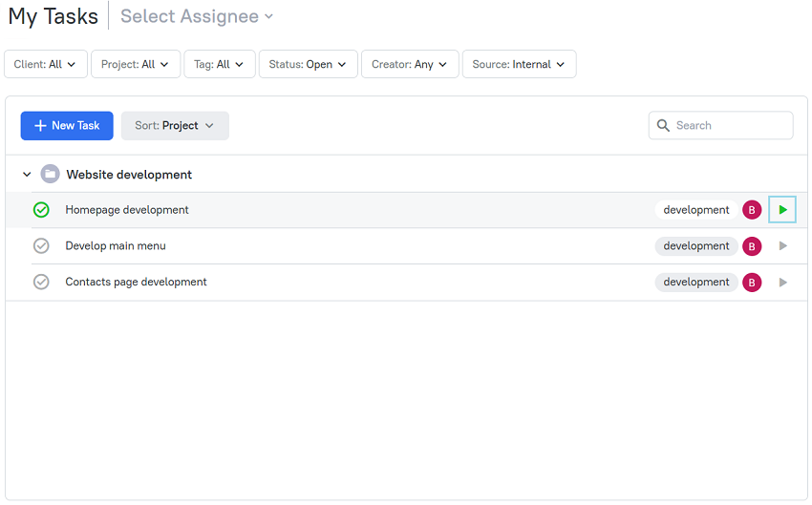Collapse the Website development group
The image size is (812, 505).
pyautogui.click(x=27, y=175)
